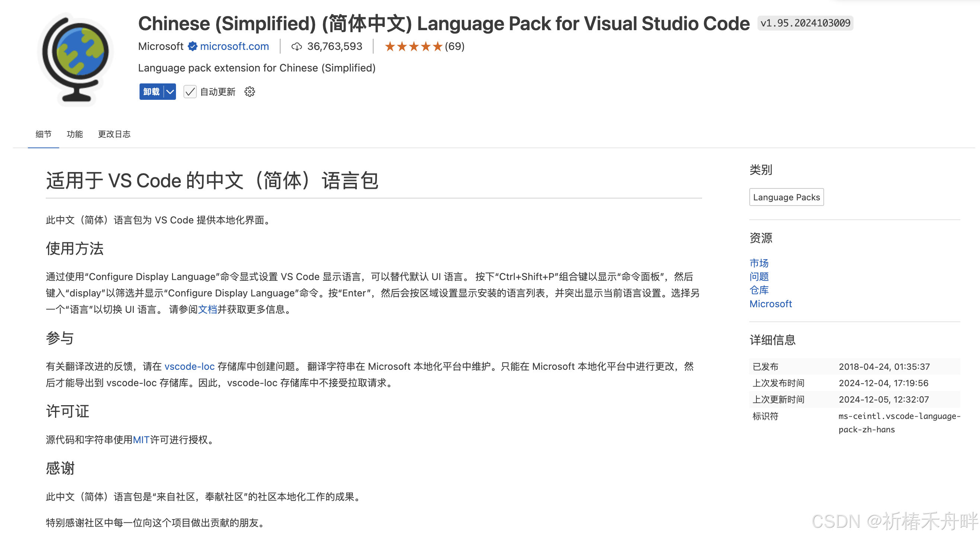This screenshot has width=980, height=537.
Task: Click the globe extension logo
Action: point(76,59)
